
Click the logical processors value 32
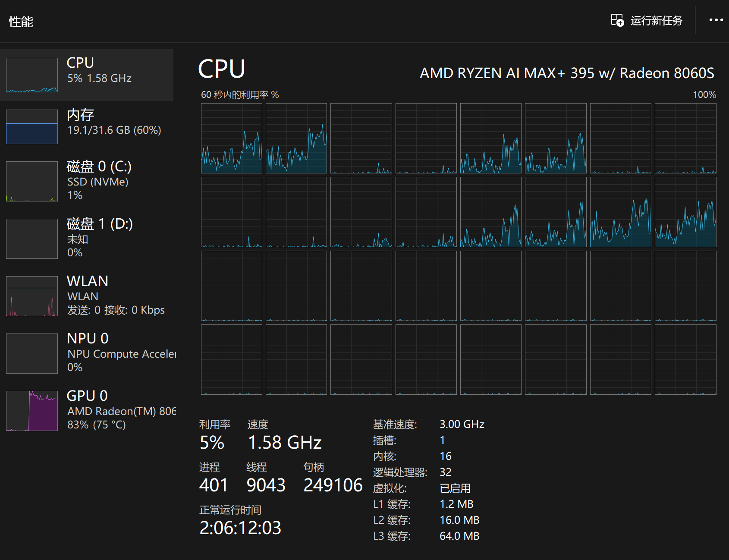pyautogui.click(x=446, y=472)
